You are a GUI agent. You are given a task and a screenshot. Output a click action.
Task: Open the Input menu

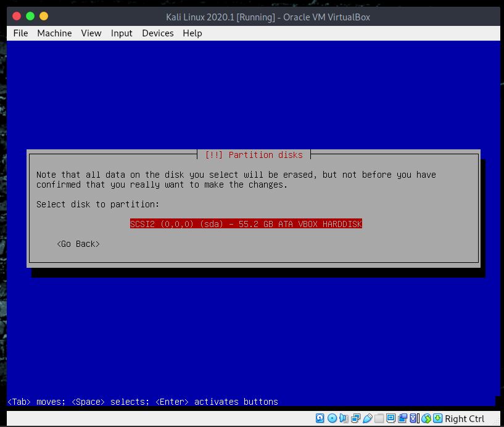(122, 33)
